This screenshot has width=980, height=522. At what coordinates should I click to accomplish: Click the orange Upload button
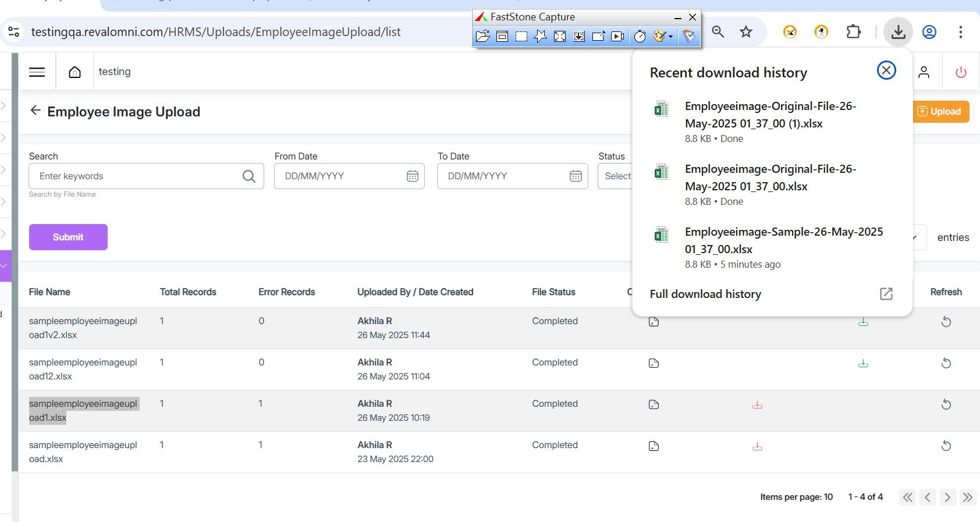[x=940, y=112]
